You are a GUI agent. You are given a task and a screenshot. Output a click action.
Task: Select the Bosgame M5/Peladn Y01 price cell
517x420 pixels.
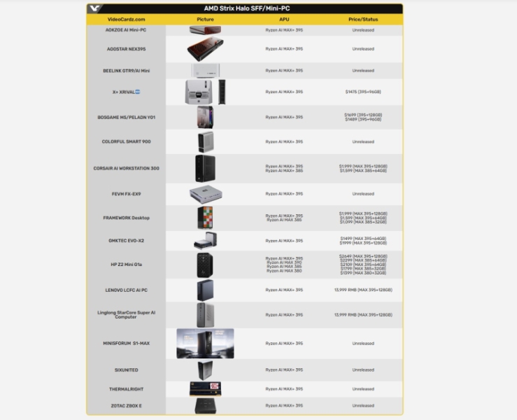tap(362, 117)
